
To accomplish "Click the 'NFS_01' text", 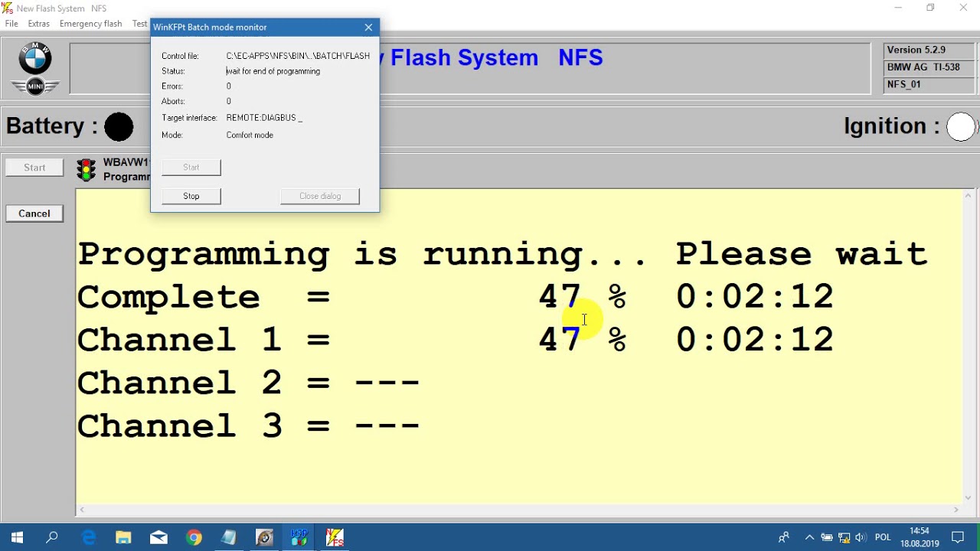I will [x=904, y=85].
